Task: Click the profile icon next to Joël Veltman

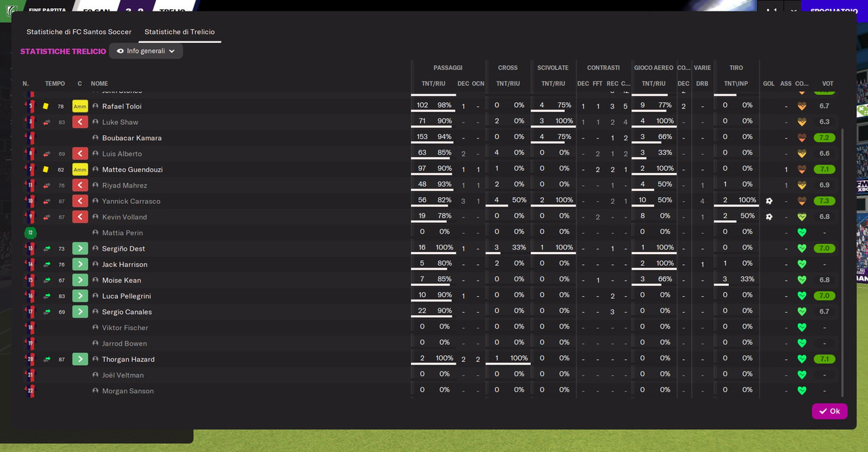Action: pos(96,375)
